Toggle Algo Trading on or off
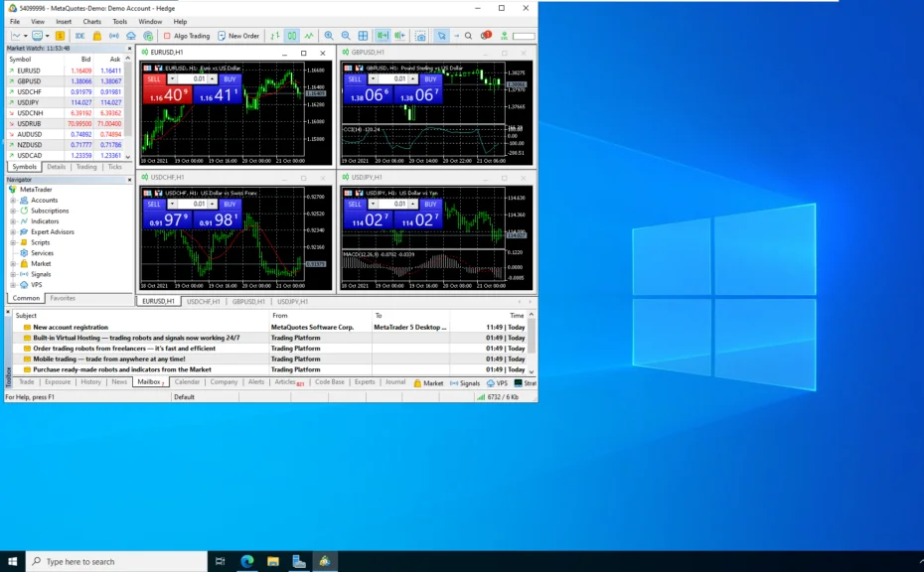The height and width of the screenshot is (572, 924). pyautogui.click(x=187, y=36)
